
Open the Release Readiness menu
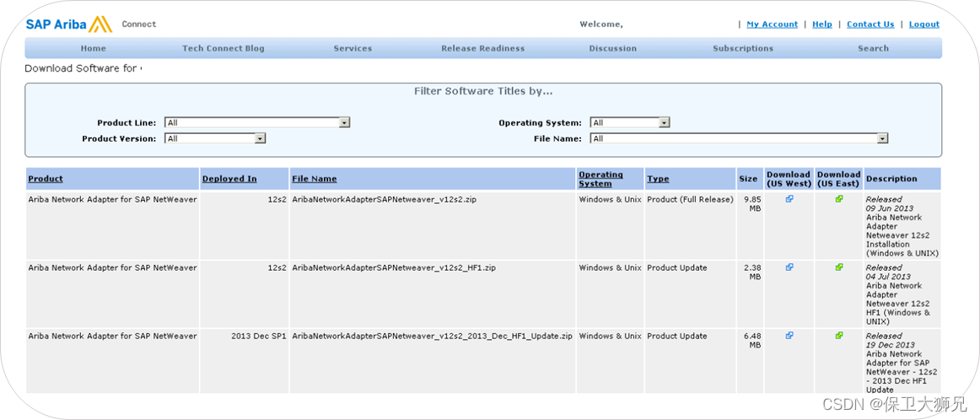click(483, 48)
